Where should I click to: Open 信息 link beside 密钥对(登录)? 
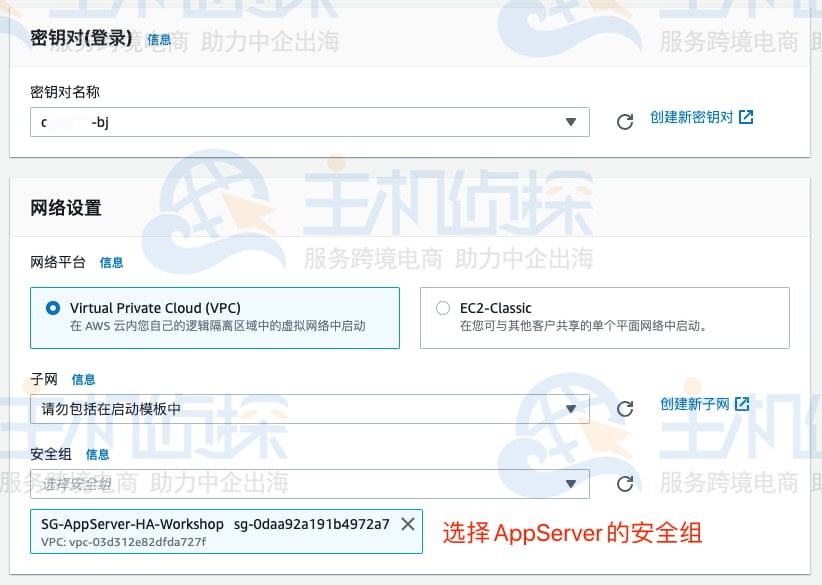(159, 40)
